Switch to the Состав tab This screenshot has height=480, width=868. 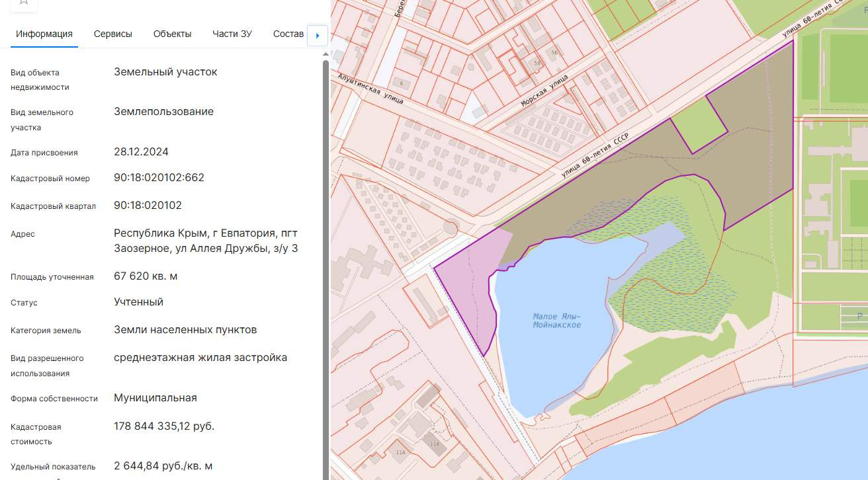point(288,34)
